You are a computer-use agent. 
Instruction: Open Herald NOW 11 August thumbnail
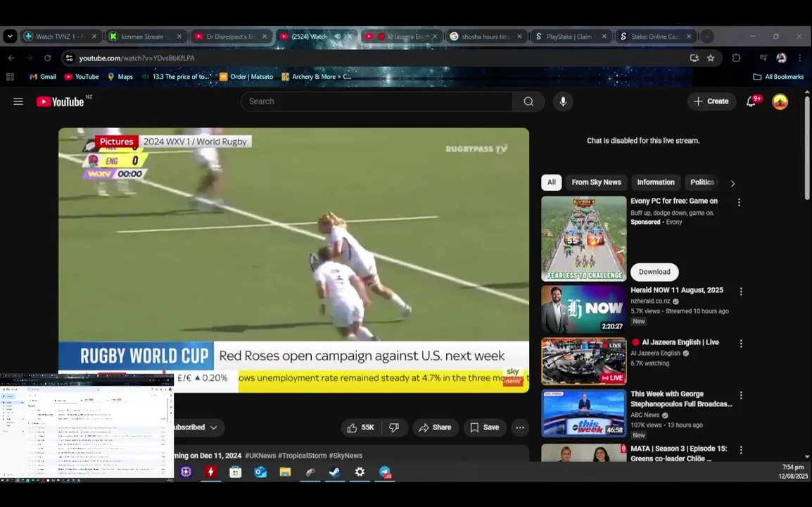(x=584, y=310)
